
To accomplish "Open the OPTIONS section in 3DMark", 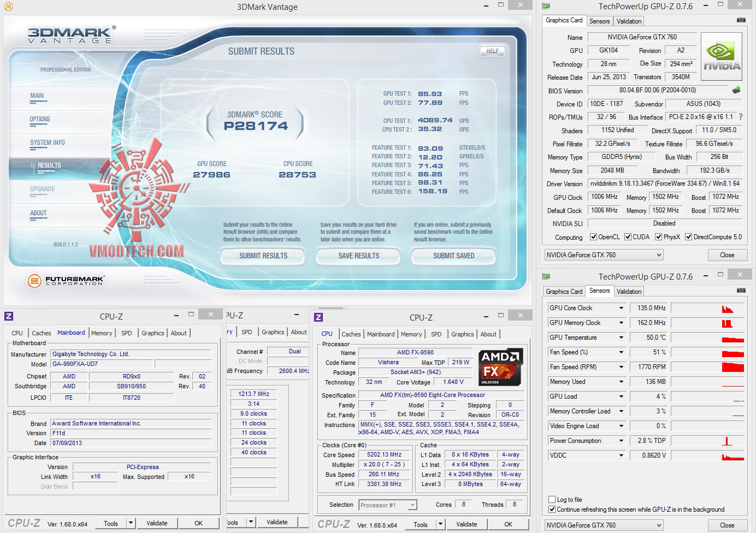I will (40, 119).
